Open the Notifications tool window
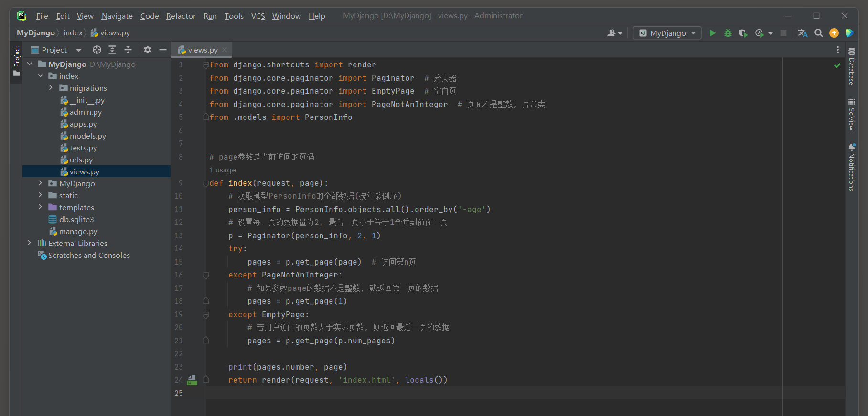The height and width of the screenshot is (416, 868). click(852, 167)
